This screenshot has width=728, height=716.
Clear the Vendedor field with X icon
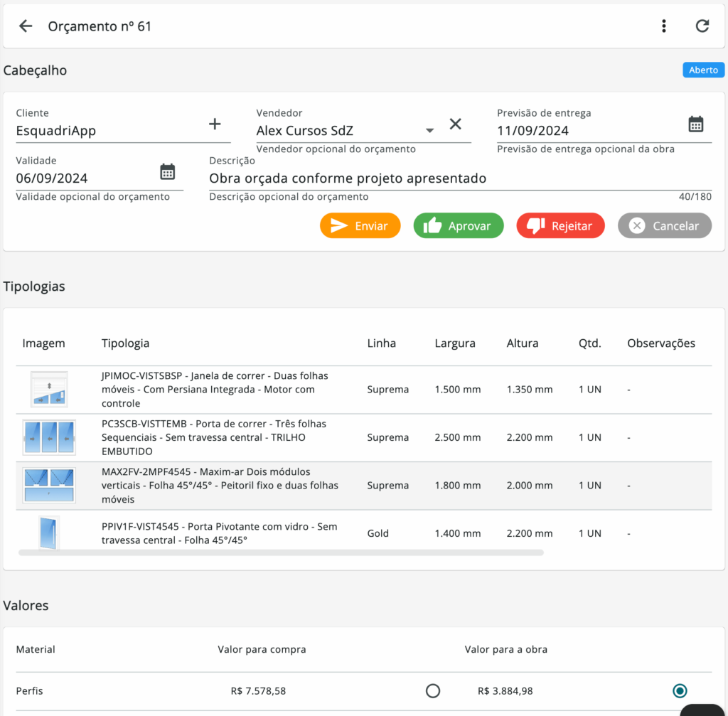(456, 124)
